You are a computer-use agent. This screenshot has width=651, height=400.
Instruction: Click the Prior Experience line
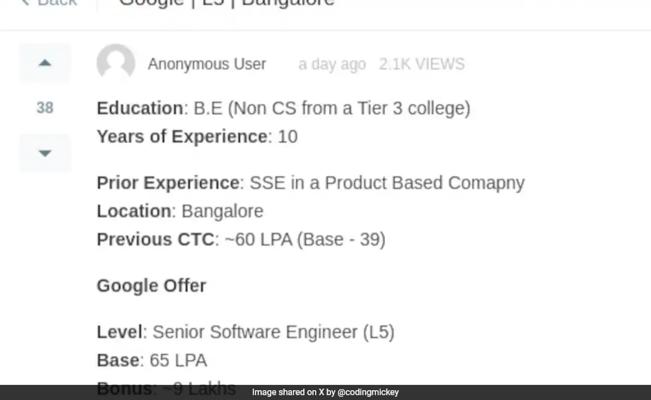pyautogui.click(x=310, y=183)
